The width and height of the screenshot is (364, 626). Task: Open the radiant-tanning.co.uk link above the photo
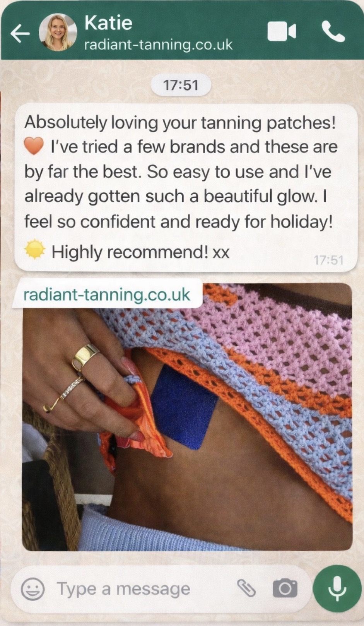coord(107,294)
